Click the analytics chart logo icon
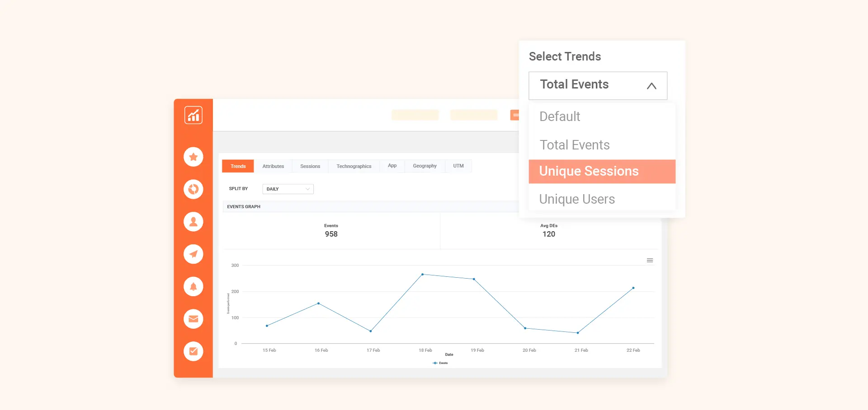Screen dimensions: 868x410 click(193, 115)
